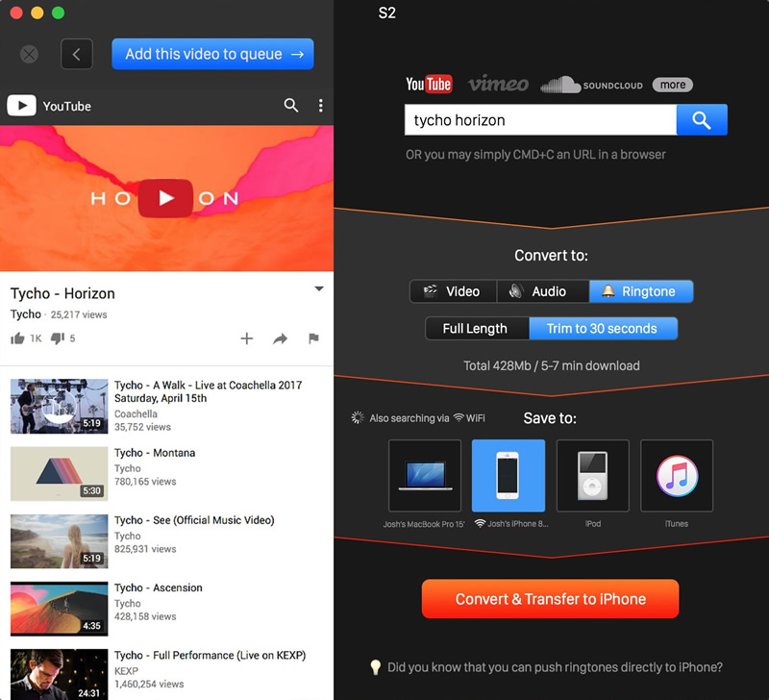769x700 pixels.
Task: Click Add this video to queue
Action: 212,55
